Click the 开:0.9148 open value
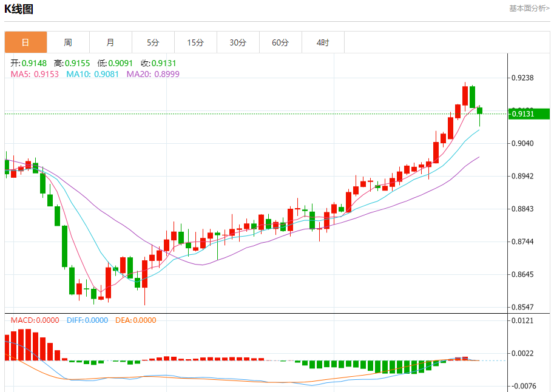Image resolution: width=554 pixels, height=392 pixels. pos(29,63)
